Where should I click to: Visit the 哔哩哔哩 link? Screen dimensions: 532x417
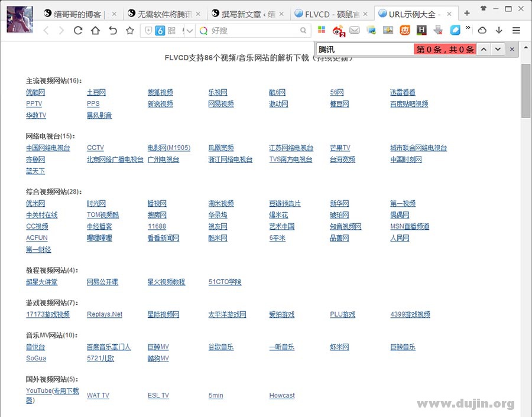pos(99,238)
